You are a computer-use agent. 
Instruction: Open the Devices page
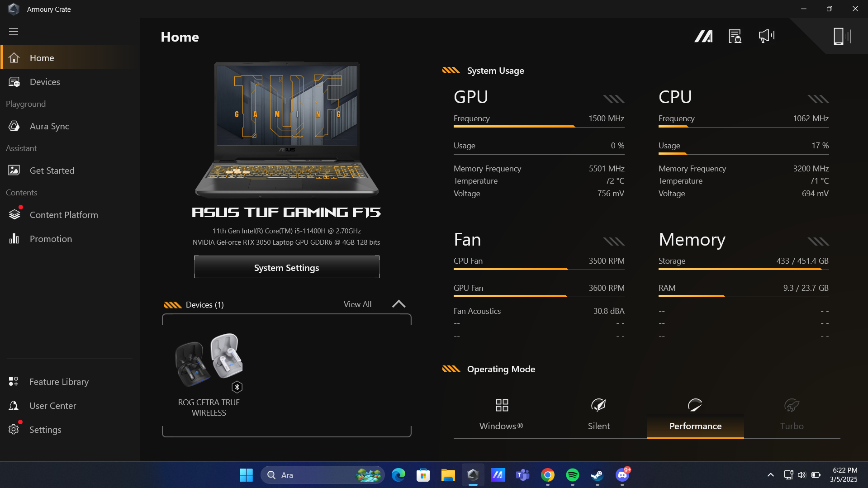tap(70, 82)
